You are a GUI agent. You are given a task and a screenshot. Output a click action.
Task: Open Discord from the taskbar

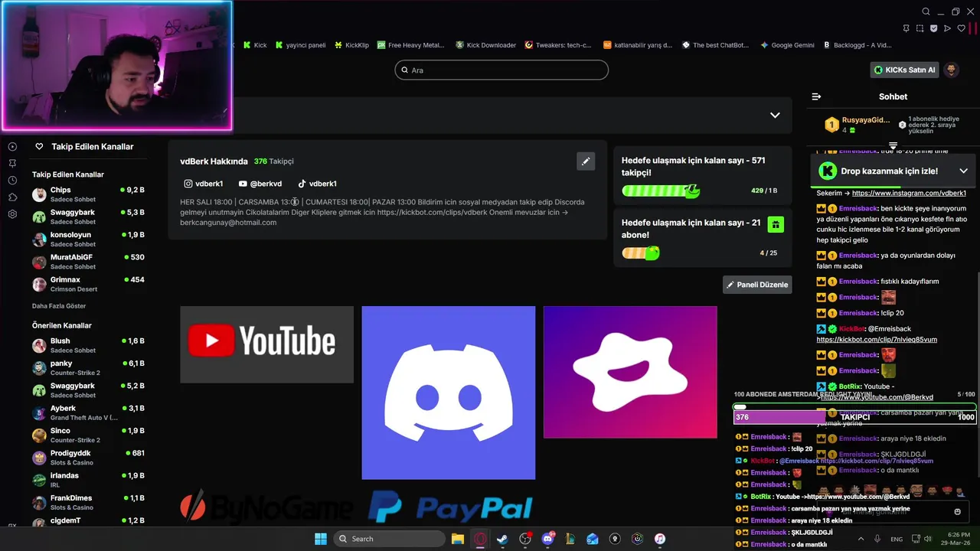547,539
